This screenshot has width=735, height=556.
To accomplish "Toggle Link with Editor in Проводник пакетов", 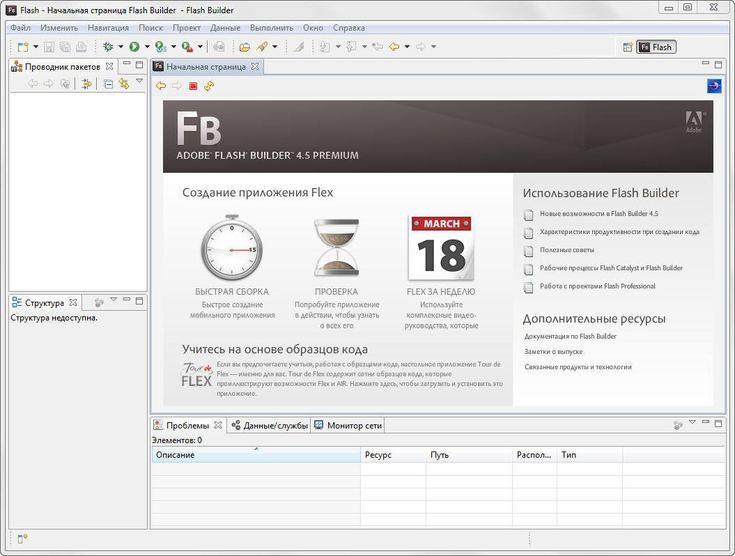I will pyautogui.click(x=124, y=84).
